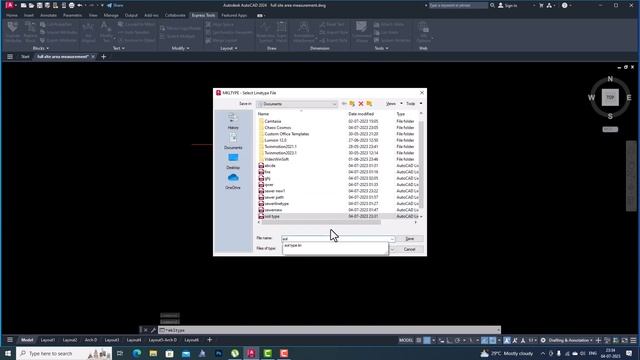Click the Cancel button in the dialog
Screen dimensions: 640x360
coord(409,249)
